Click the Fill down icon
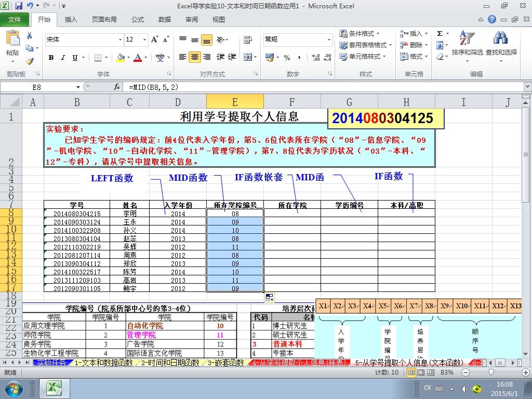The image size is (532, 399). tap(440, 45)
